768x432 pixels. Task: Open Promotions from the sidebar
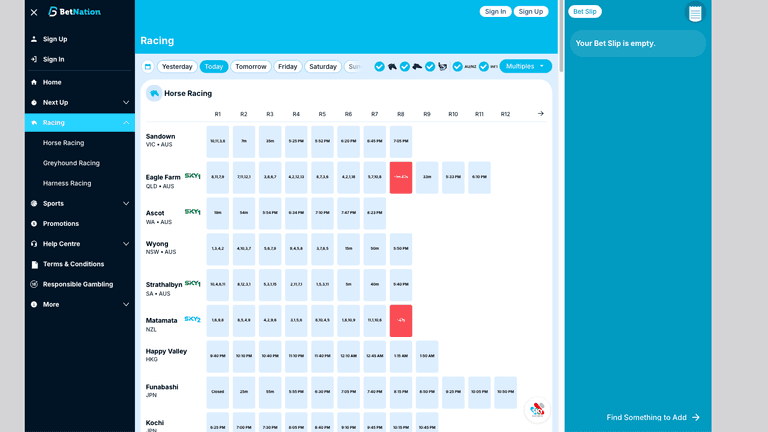(60, 223)
